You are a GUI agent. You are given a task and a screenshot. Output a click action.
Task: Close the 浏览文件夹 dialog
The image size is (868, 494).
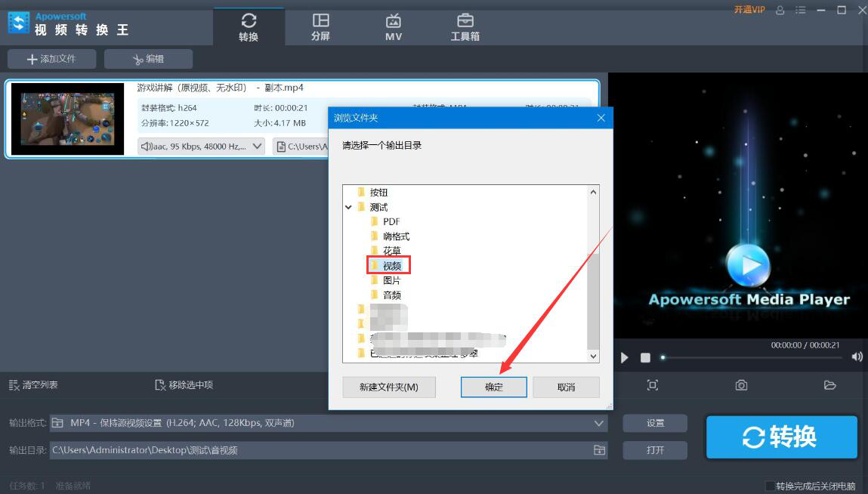pyautogui.click(x=601, y=118)
